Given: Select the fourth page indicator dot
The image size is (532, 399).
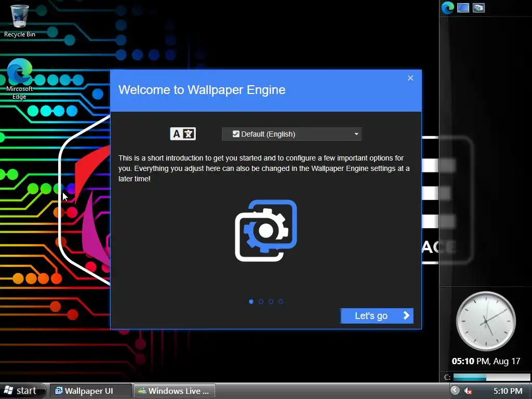Looking at the screenshot, I should point(281,301).
